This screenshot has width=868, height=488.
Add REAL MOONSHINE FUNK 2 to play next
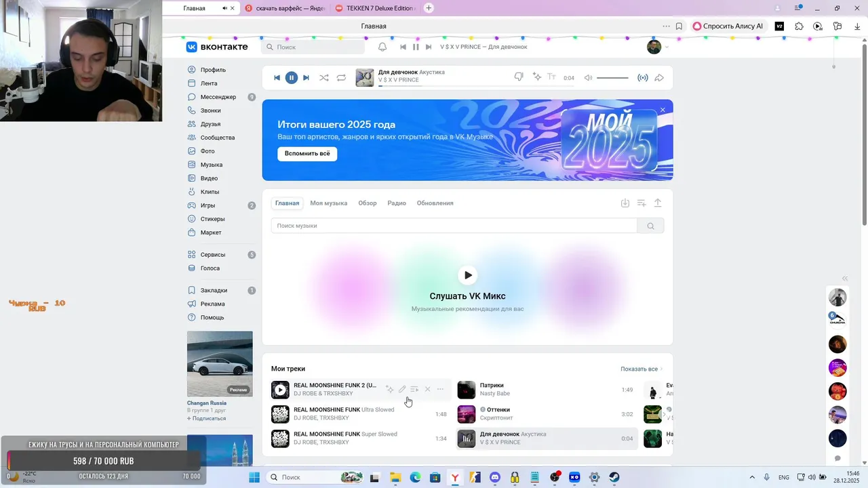[x=414, y=389]
